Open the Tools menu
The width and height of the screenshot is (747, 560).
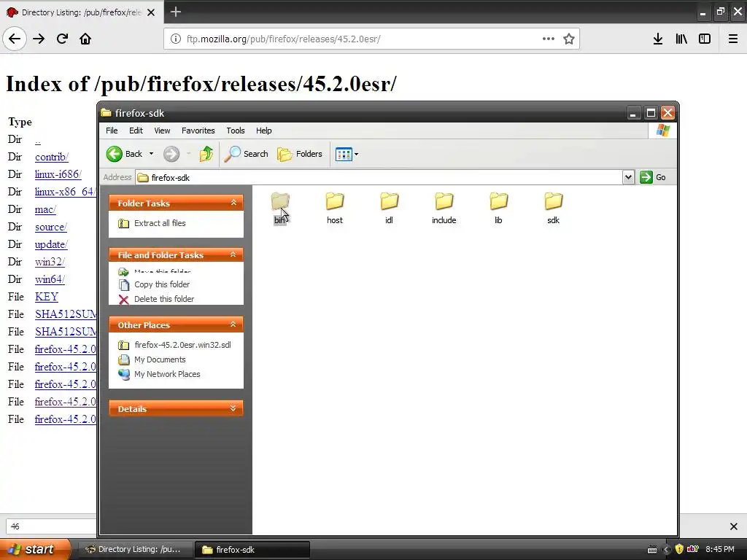point(236,131)
